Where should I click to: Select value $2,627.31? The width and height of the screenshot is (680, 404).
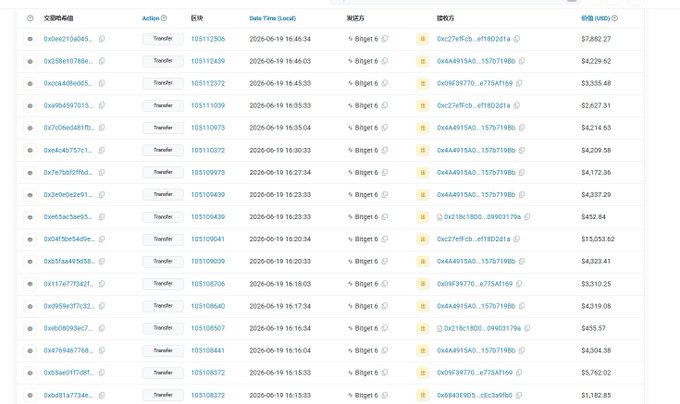[596, 106]
